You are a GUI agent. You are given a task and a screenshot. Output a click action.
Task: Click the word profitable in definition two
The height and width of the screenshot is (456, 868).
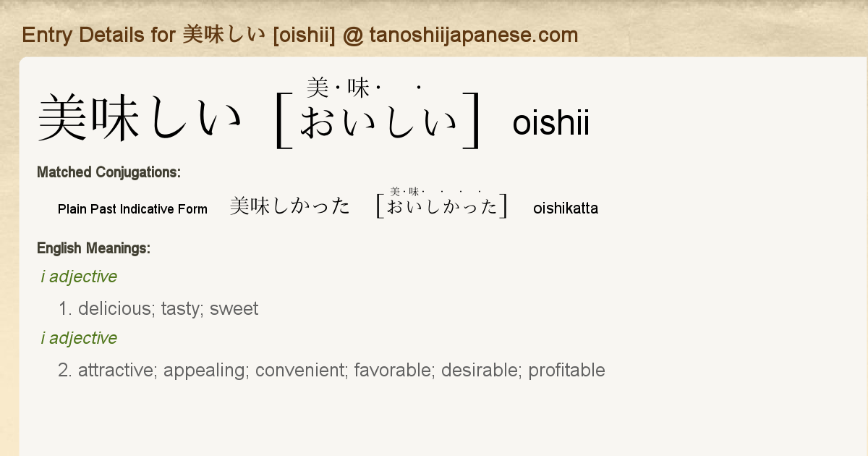pyautogui.click(x=566, y=371)
